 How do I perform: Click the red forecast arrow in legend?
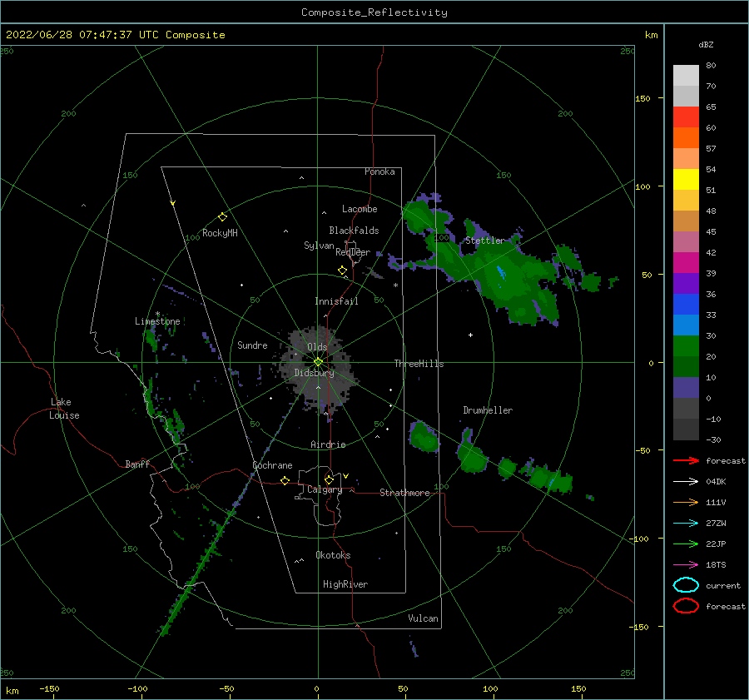tap(686, 460)
